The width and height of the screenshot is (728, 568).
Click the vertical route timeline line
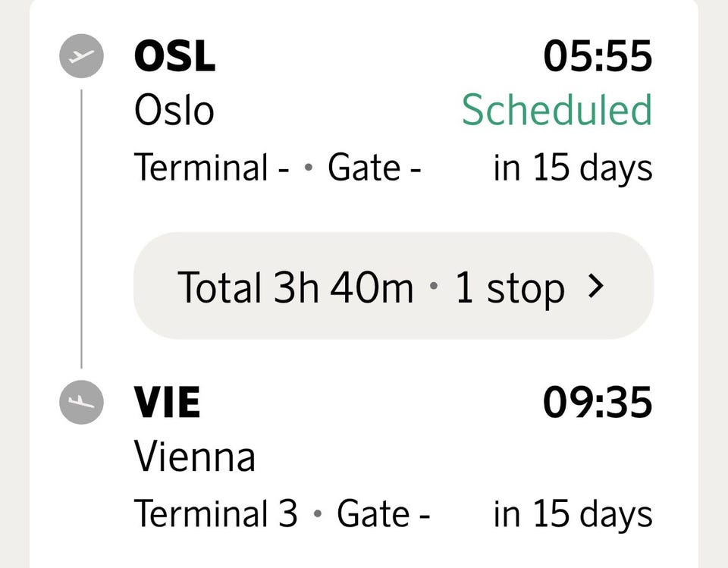click(81, 229)
